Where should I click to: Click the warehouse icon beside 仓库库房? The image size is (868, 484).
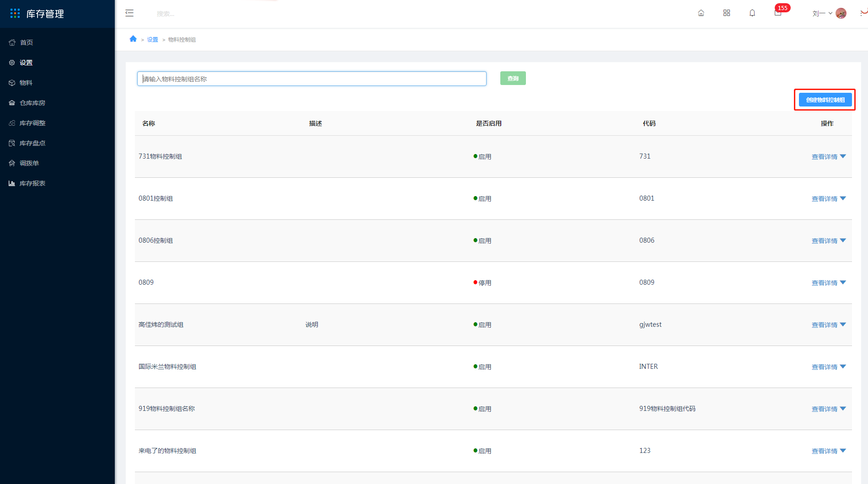point(12,103)
